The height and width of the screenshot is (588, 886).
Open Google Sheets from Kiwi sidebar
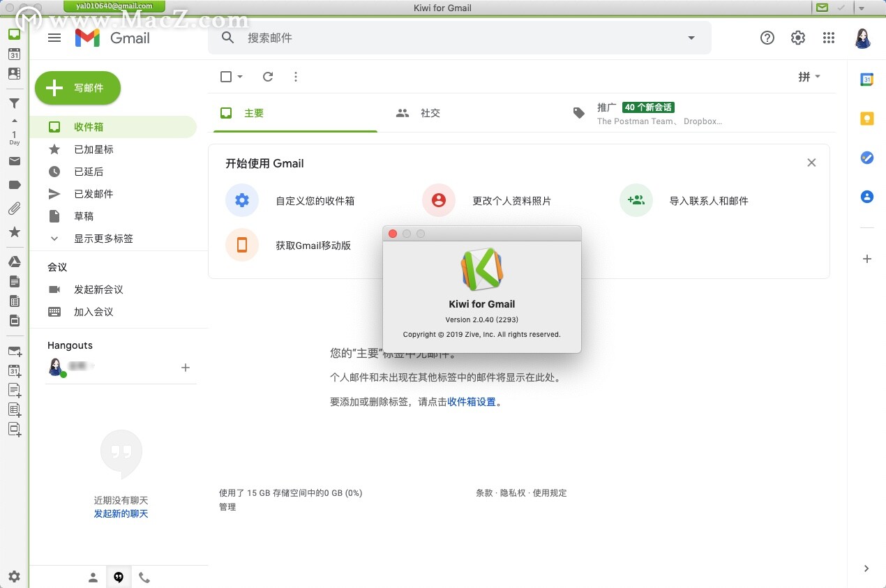[14, 301]
